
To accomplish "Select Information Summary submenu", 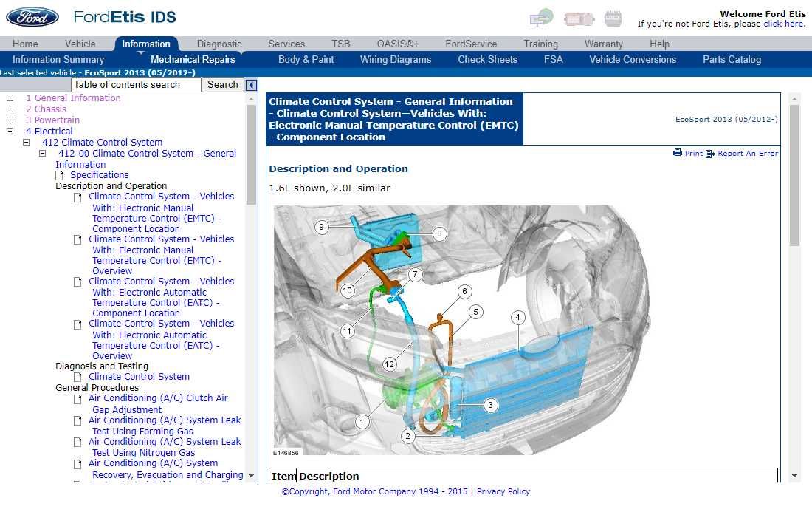I will point(58,60).
